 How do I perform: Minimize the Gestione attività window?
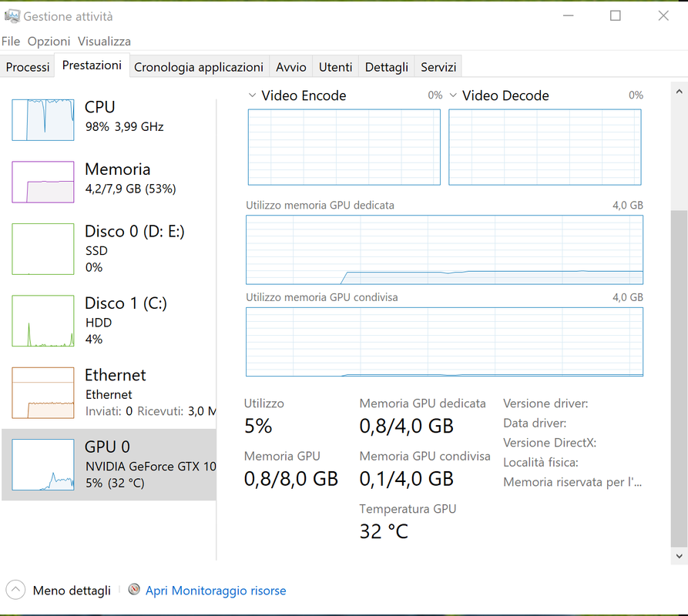569,15
